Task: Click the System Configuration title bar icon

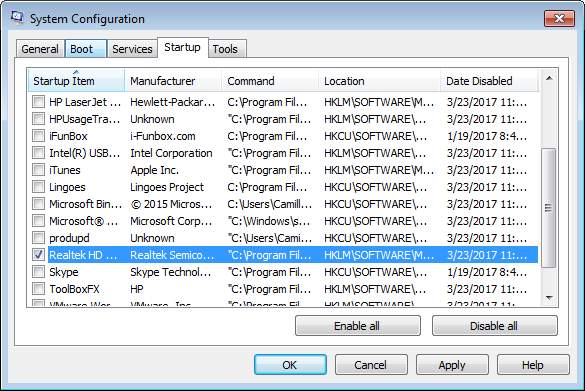Action: pyautogui.click(x=16, y=17)
